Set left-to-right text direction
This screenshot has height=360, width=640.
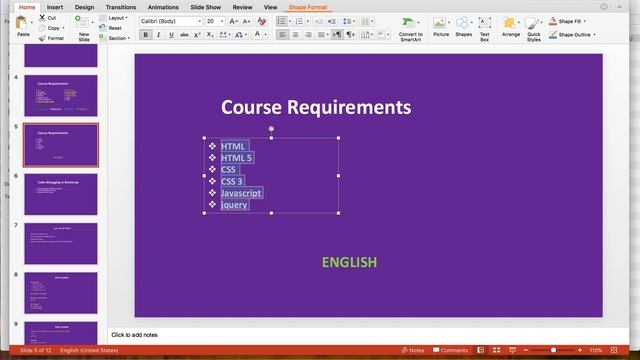pyautogui.click(x=337, y=35)
